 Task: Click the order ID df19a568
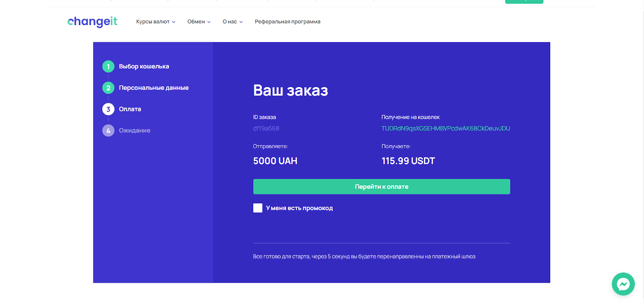click(x=266, y=128)
